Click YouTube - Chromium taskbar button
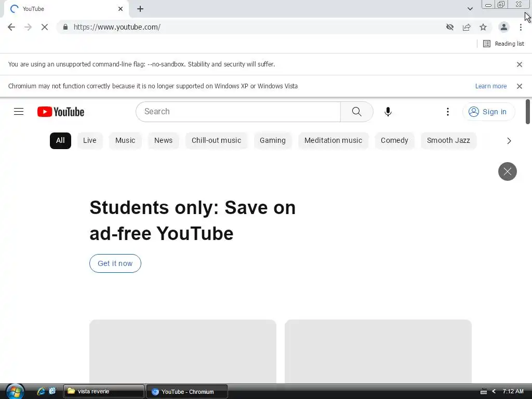This screenshot has width=532, height=399. (x=187, y=392)
